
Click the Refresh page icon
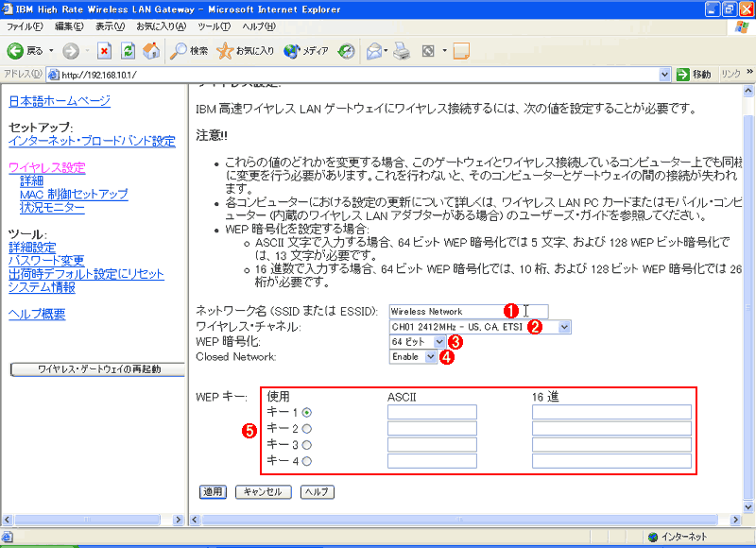click(x=128, y=51)
